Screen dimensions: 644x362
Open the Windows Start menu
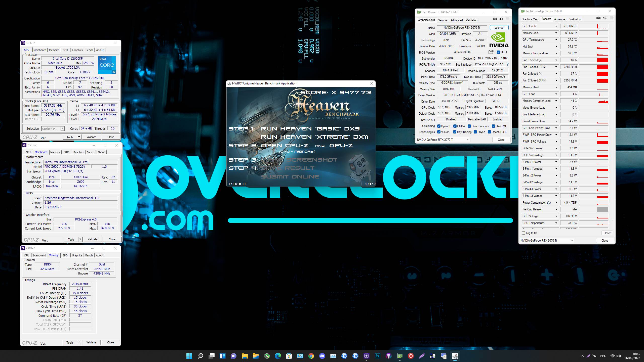tap(189, 356)
